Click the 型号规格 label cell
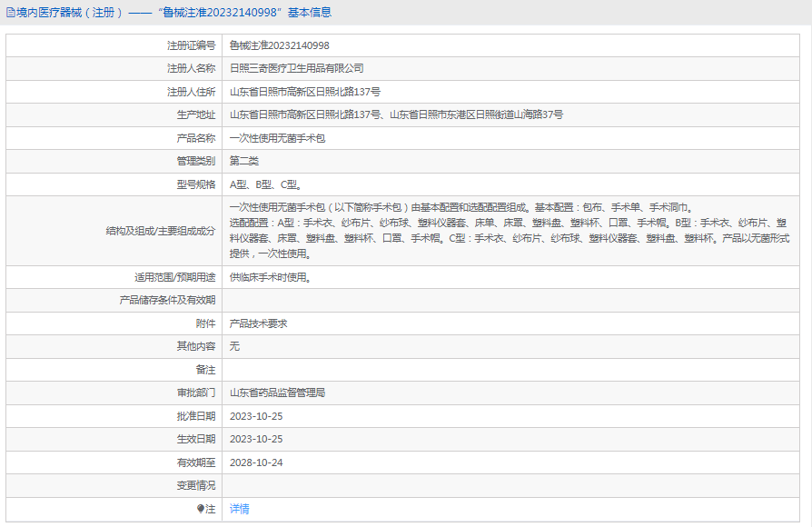This screenshot has width=812, height=527. pyautogui.click(x=114, y=184)
